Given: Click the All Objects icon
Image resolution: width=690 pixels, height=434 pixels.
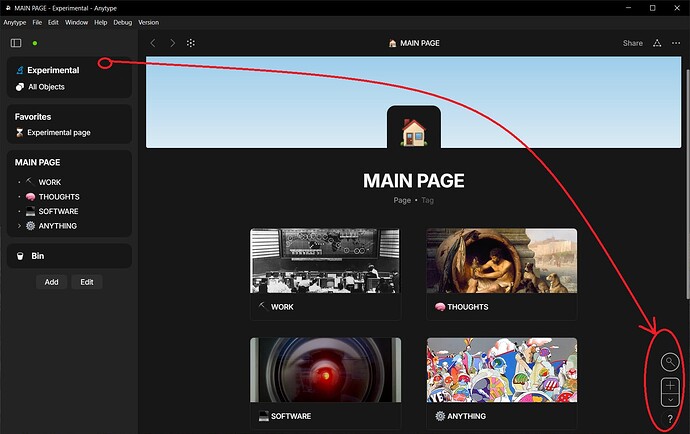Looking at the screenshot, I should 20,87.
